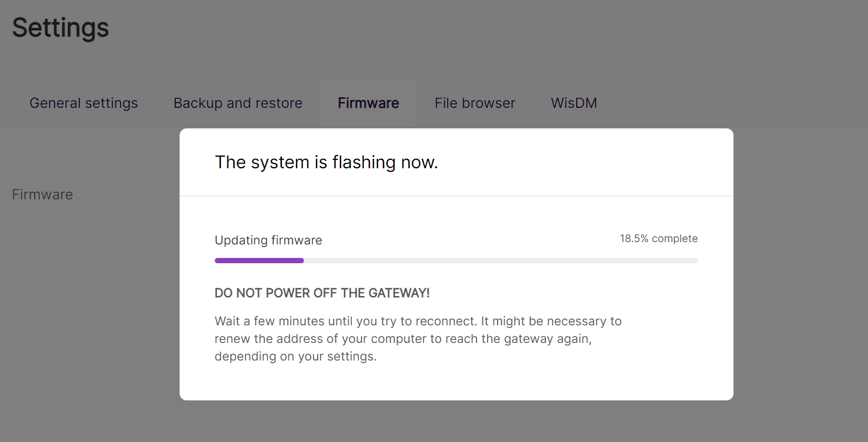Click the Firmware section label on left
The image size is (868, 442).
tap(42, 195)
